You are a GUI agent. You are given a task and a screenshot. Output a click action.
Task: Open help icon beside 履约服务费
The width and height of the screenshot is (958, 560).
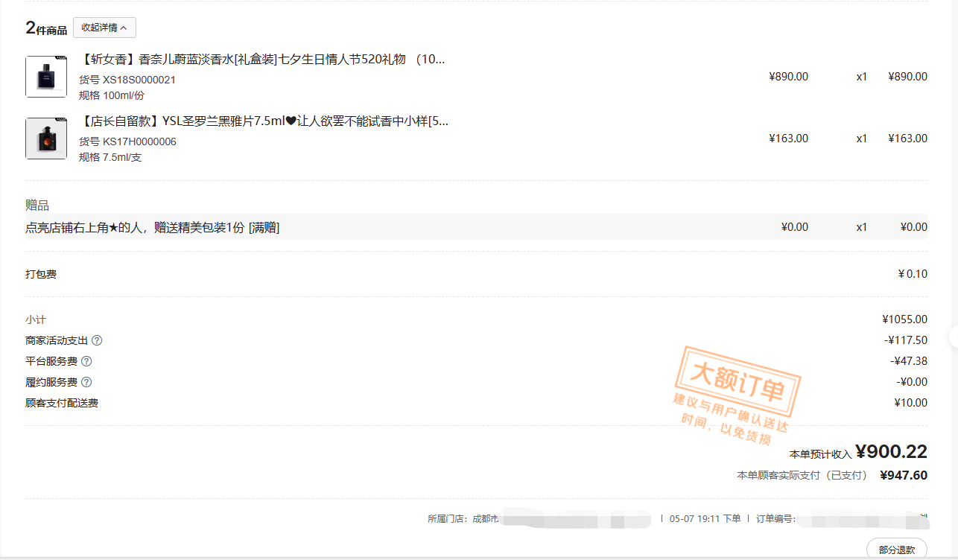tap(86, 382)
